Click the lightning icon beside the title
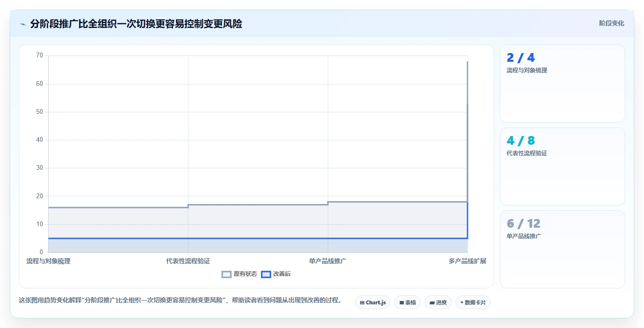The image size is (644, 328). 23,24
